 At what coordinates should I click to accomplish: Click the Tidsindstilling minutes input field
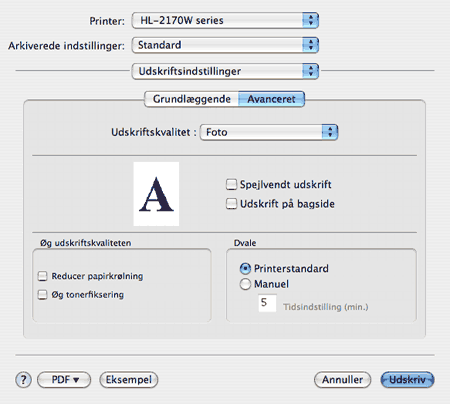(x=267, y=303)
